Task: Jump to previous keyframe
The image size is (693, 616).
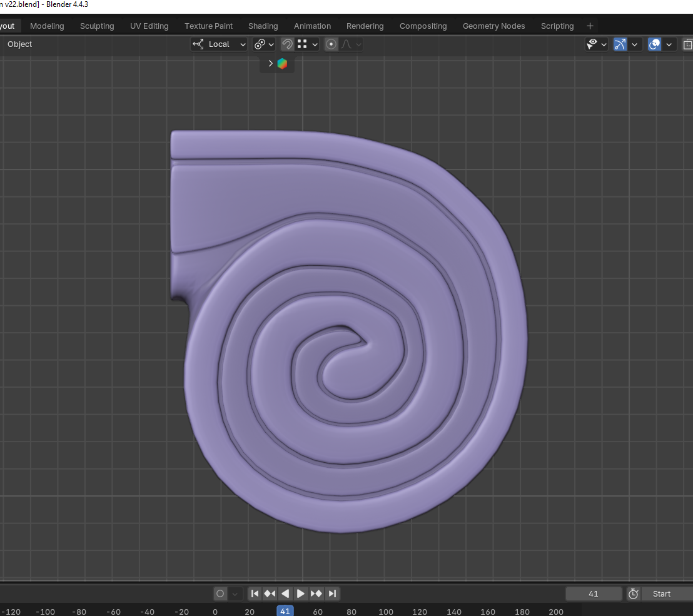Action: (270, 593)
